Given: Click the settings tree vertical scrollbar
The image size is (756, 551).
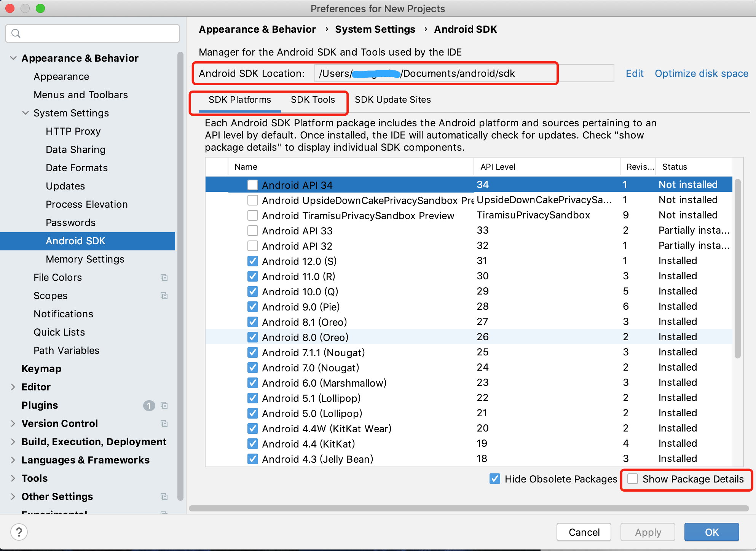Looking at the screenshot, I should 180,276.
